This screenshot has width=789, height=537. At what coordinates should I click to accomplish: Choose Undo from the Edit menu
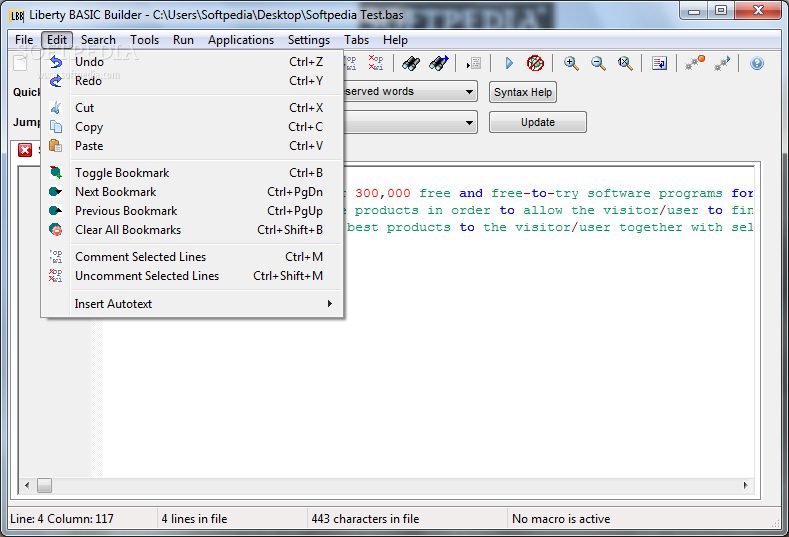pos(192,62)
